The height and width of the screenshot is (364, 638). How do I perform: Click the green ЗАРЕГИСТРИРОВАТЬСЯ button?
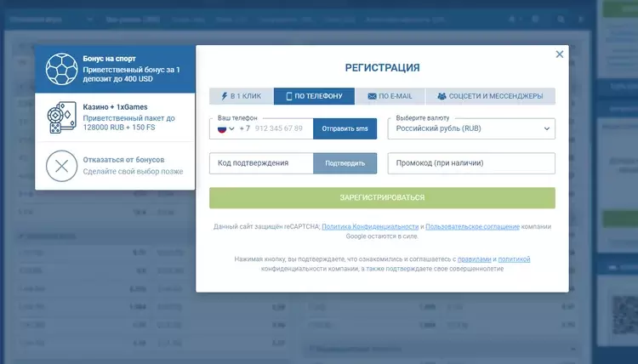(382, 197)
